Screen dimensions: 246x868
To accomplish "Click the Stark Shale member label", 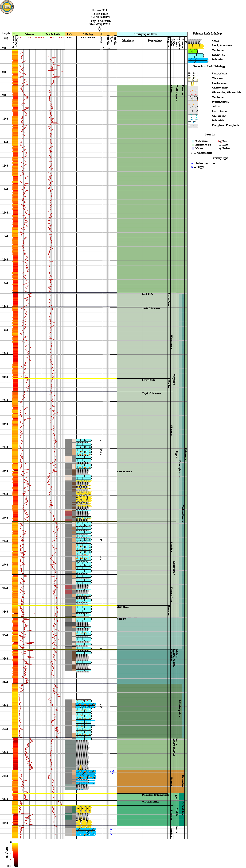I will coord(122,607).
